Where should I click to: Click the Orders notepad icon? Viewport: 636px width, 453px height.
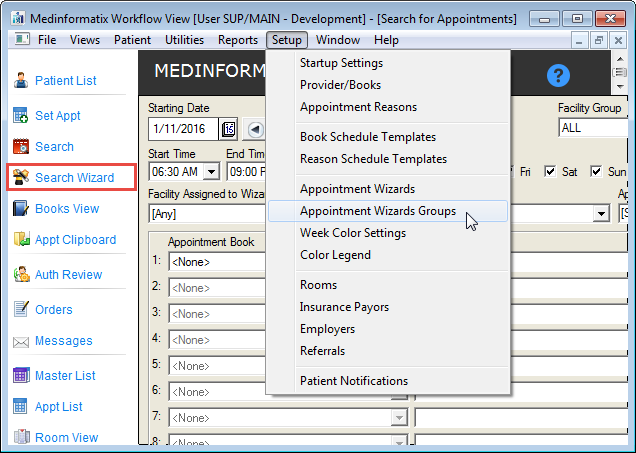21,309
